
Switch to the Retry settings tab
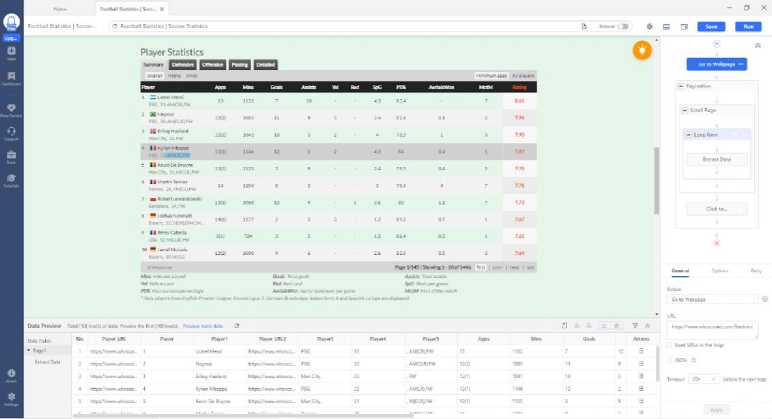pyautogui.click(x=756, y=271)
